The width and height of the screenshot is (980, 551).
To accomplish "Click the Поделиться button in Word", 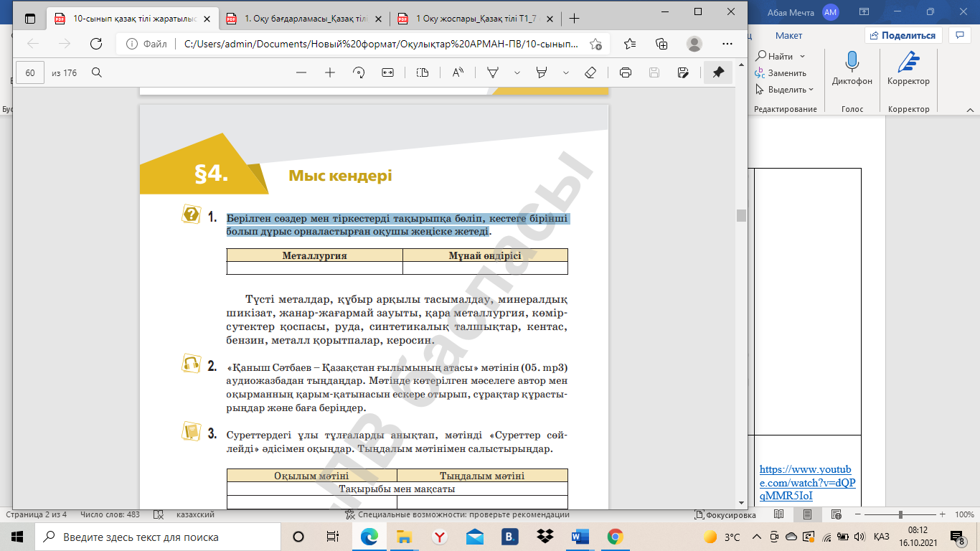I will 903,35.
